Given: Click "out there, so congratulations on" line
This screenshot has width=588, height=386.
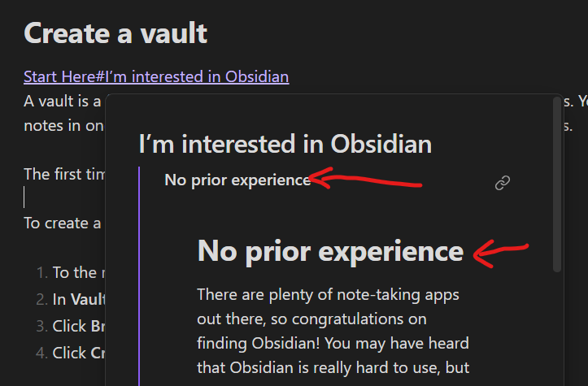Looking at the screenshot, I should point(311,319).
